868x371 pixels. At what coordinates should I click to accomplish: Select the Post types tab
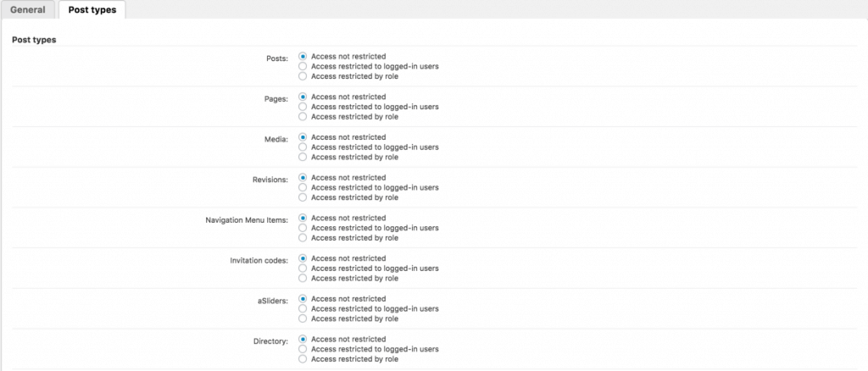(x=92, y=10)
